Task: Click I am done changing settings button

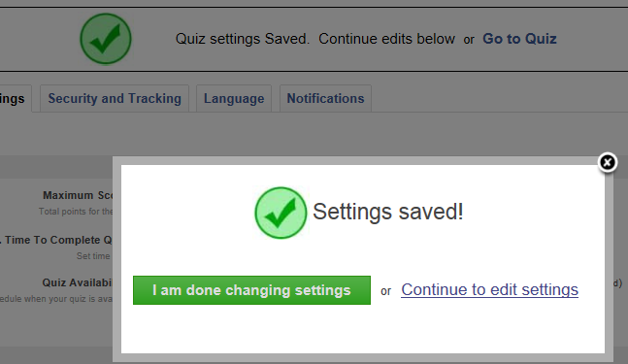Action: click(251, 290)
